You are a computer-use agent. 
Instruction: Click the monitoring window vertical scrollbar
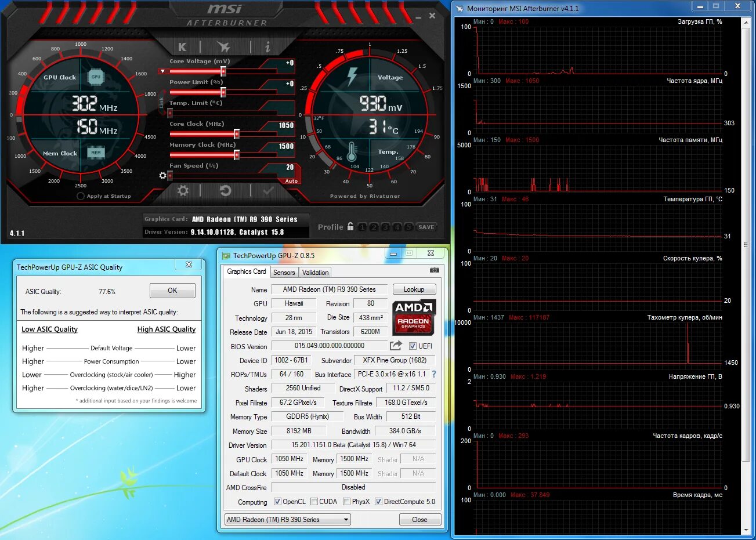pos(746,245)
